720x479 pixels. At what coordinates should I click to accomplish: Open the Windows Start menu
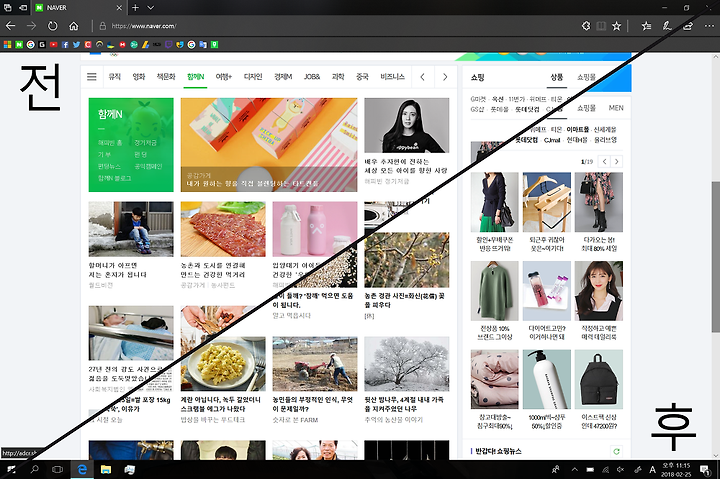click(11, 469)
